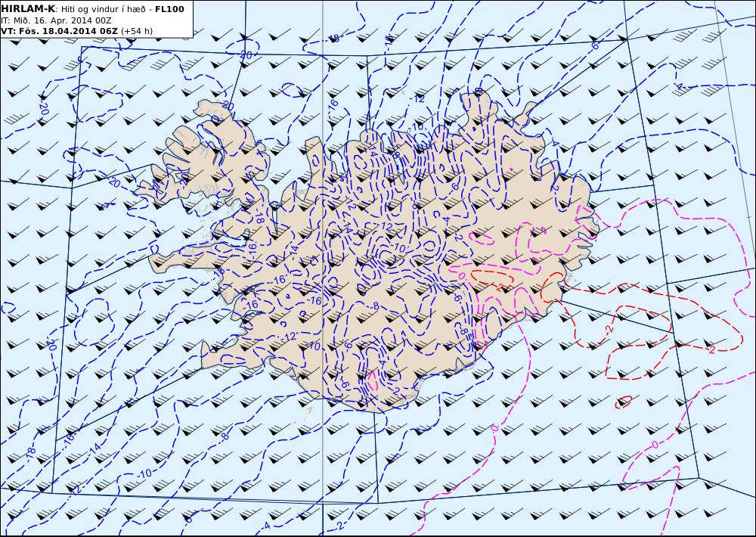The image size is (756, 537).
Task: Click the HIRLAM-K model name in title box
Action: pyautogui.click(x=28, y=9)
